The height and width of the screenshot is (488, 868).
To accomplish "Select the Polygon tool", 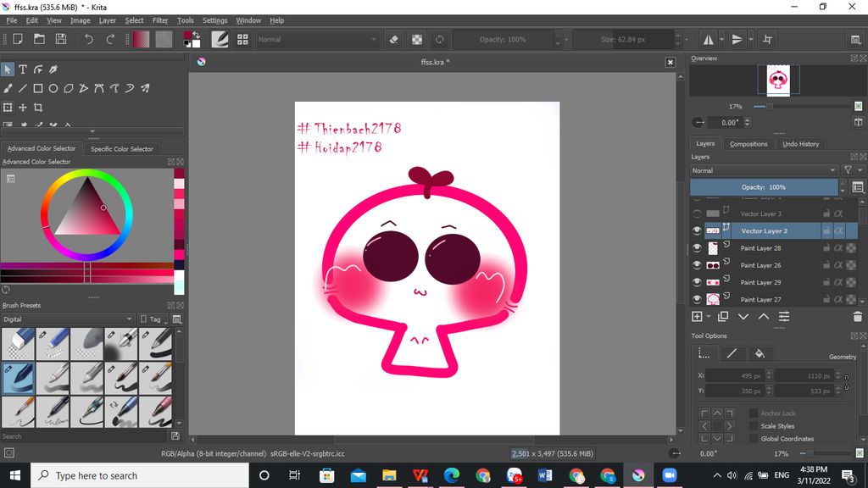I will click(x=69, y=88).
